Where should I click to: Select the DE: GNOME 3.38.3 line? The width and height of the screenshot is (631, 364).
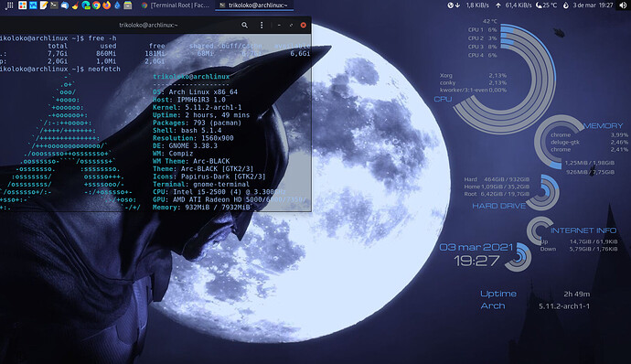185,145
